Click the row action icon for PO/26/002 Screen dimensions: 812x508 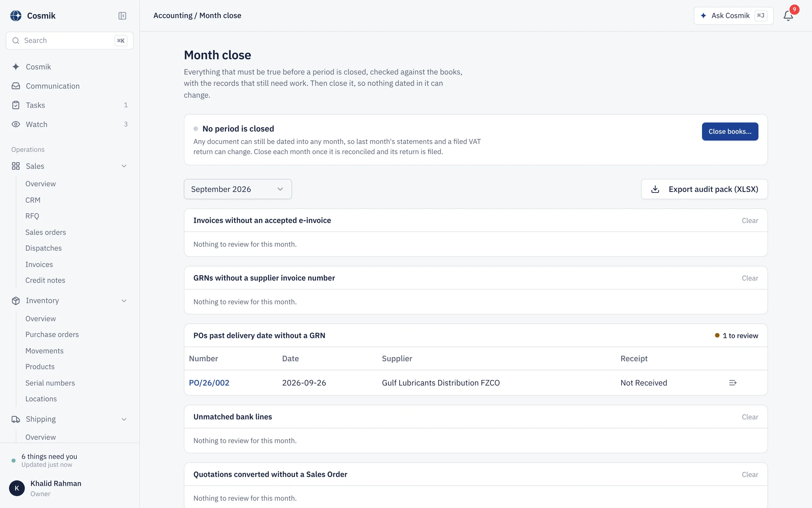tap(733, 383)
